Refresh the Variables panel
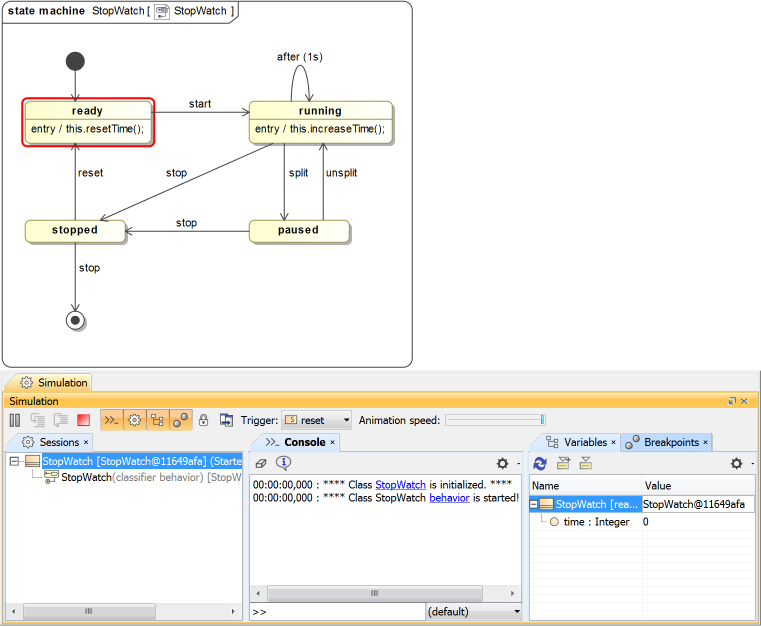This screenshot has height=627, width=761. pos(540,463)
